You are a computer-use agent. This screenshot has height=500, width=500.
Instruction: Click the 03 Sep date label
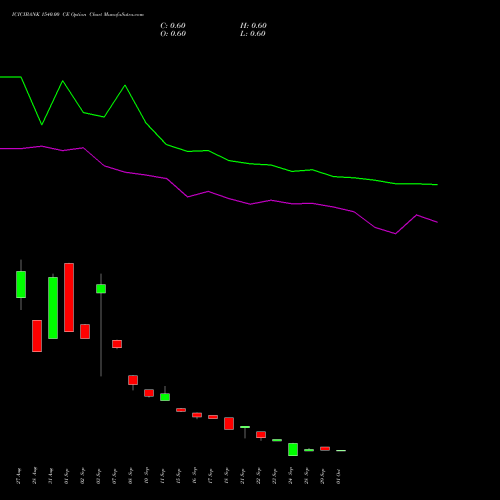tap(99, 476)
